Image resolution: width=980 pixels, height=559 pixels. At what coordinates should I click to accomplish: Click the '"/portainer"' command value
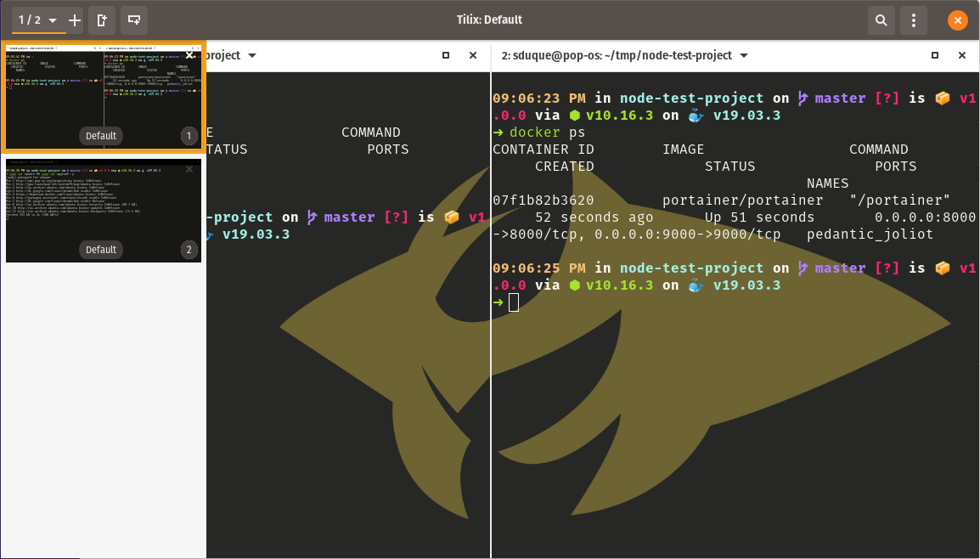coord(899,200)
